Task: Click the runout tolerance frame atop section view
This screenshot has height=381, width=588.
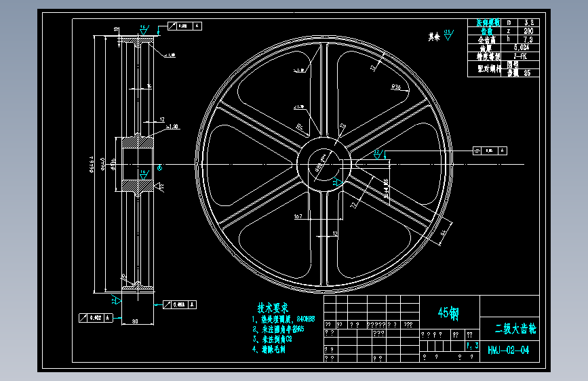Action: [x=184, y=26]
